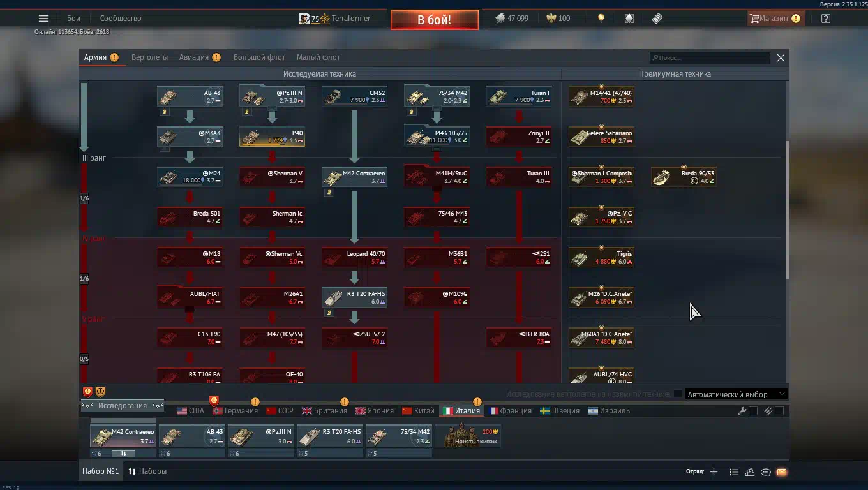Select the Leopard 40/70 vehicle card
Image resolution: width=868 pixels, height=490 pixels.
point(354,257)
